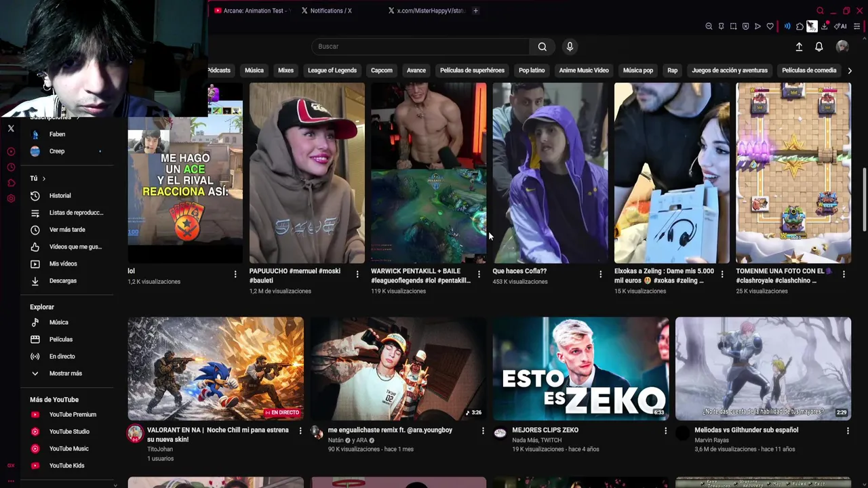Viewport: 868px width, 488px height.
Task: Open the sidebar history clock icon
Action: pyautogui.click(x=11, y=167)
